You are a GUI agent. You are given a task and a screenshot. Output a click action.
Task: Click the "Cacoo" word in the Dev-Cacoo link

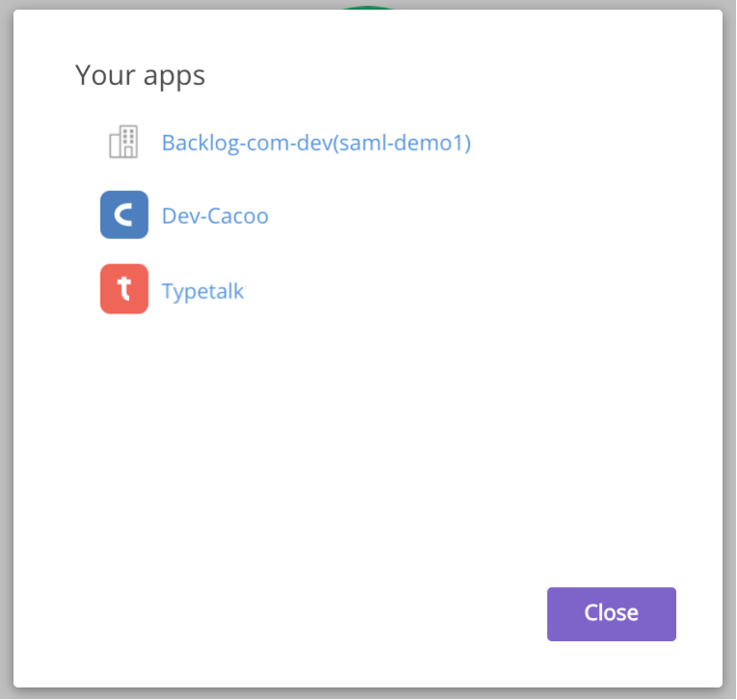coord(238,216)
